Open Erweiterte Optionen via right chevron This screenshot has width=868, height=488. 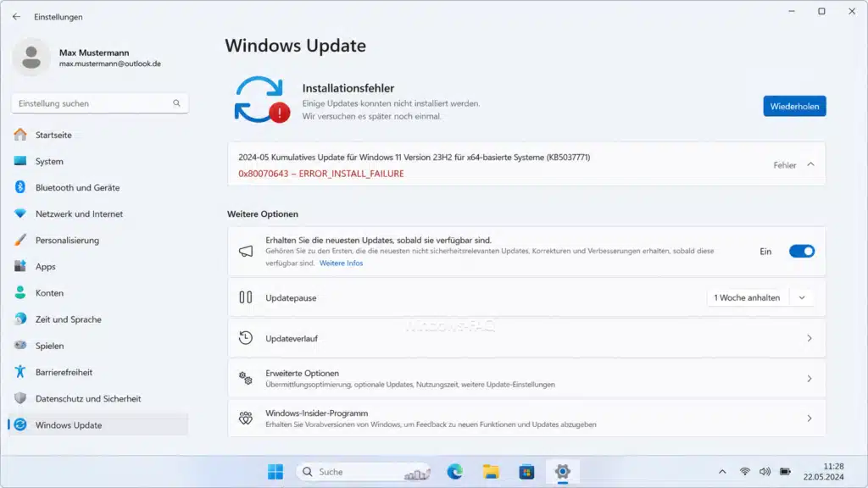click(x=810, y=379)
